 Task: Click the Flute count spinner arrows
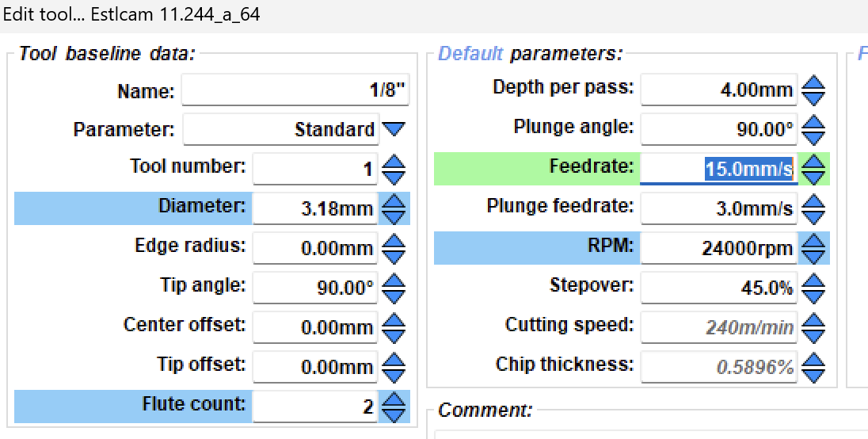point(394,407)
